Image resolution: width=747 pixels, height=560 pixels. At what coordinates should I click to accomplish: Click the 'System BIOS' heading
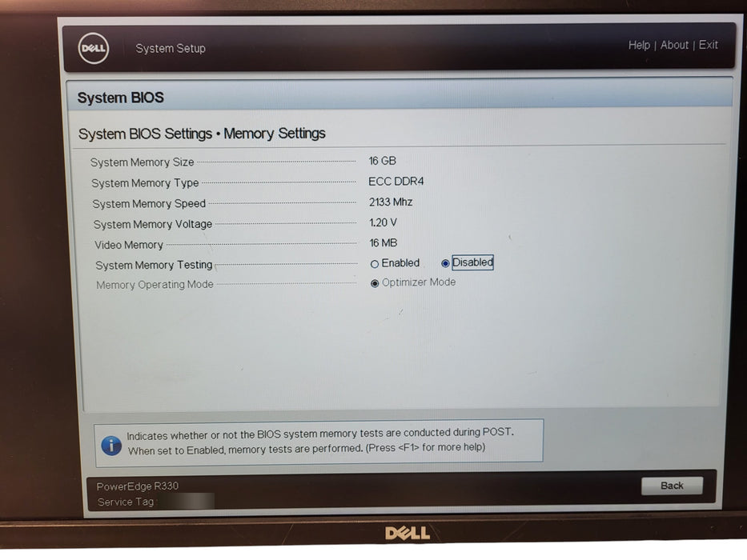[x=121, y=98]
